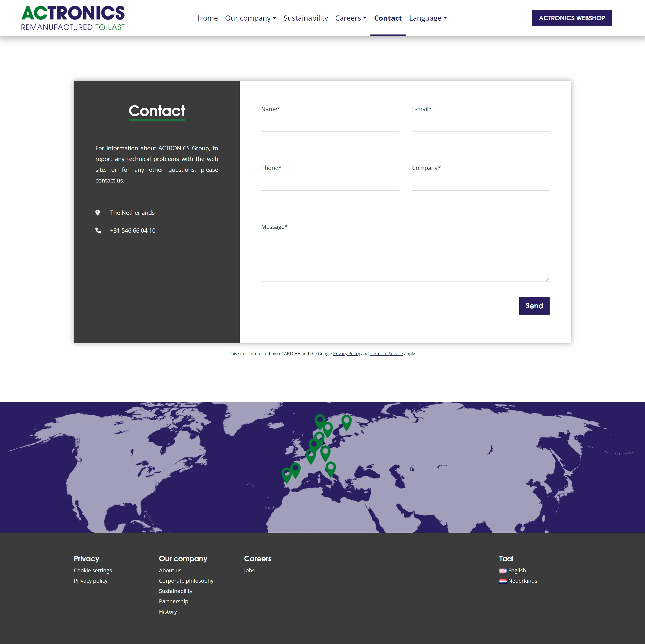Expand the Language dropdown menu

pos(428,18)
